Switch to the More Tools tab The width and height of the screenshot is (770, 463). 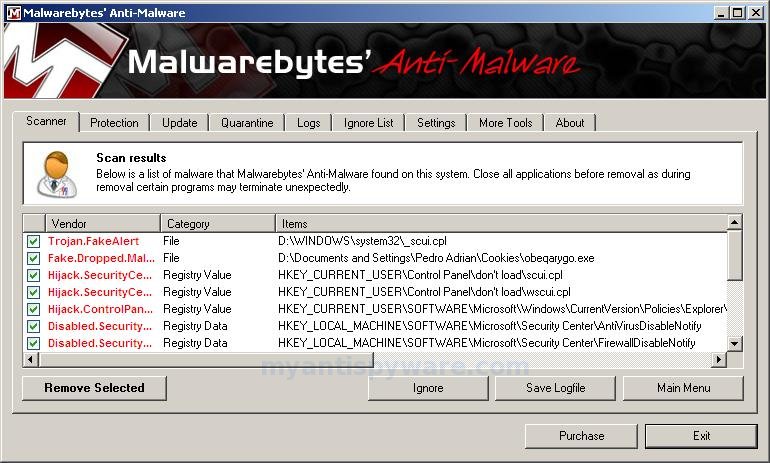pos(506,123)
